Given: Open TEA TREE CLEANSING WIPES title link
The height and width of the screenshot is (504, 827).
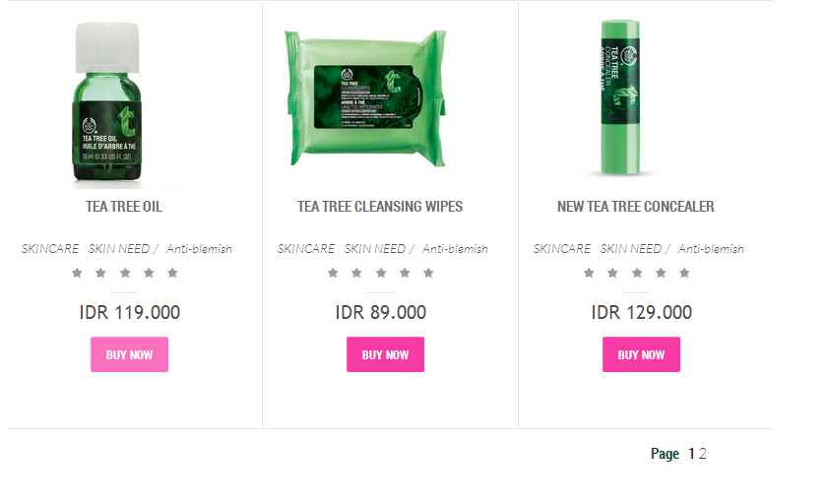Looking at the screenshot, I should [x=380, y=206].
